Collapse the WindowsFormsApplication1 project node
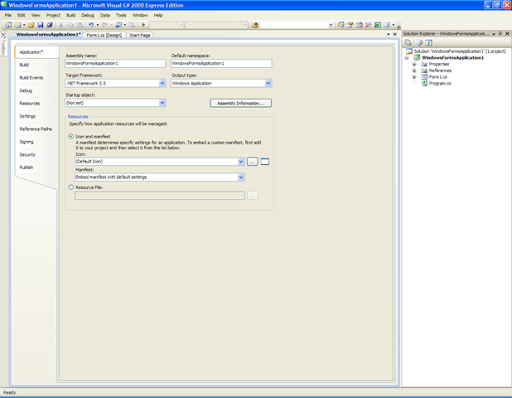The width and height of the screenshot is (512, 398). [x=407, y=58]
